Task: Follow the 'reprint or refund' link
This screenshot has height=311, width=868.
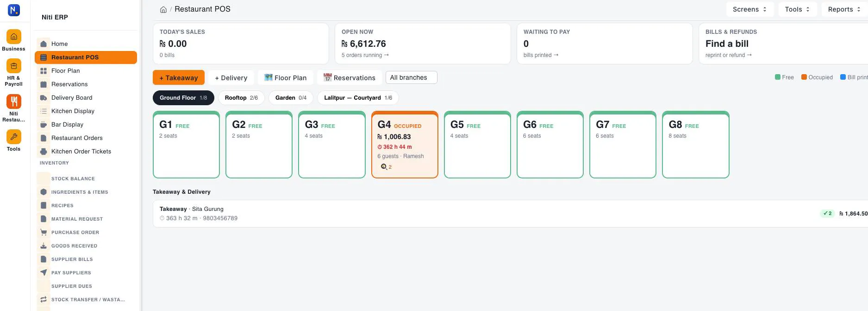Action: (729, 55)
